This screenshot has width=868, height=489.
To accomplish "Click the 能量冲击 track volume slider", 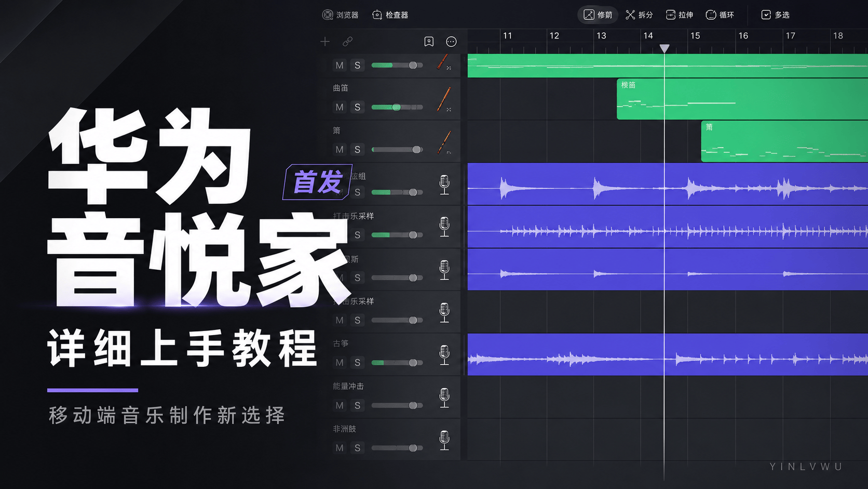I will pos(397,405).
